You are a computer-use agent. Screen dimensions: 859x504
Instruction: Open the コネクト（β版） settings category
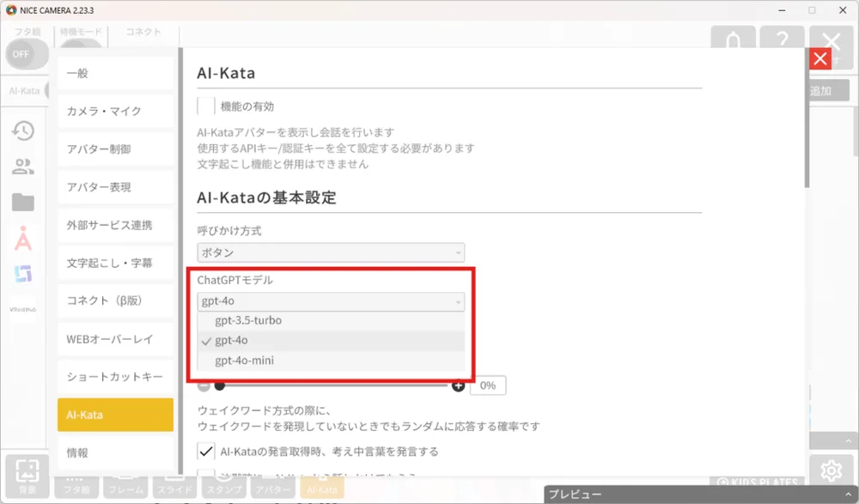pyautogui.click(x=116, y=301)
